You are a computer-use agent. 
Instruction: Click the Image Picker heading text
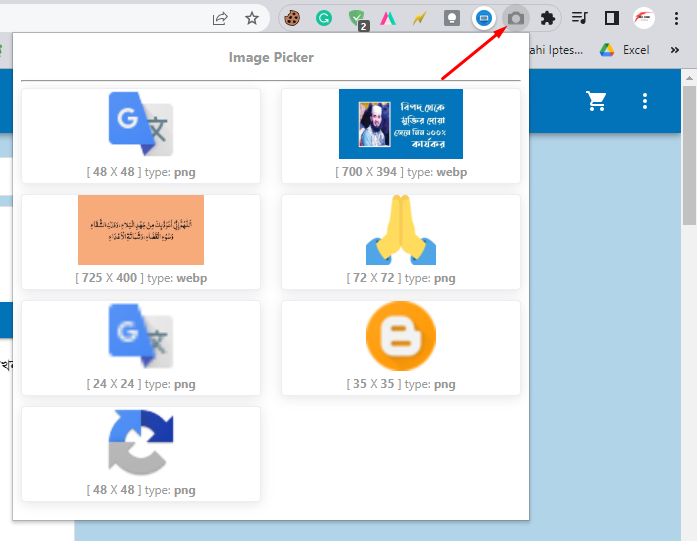pyautogui.click(x=271, y=57)
